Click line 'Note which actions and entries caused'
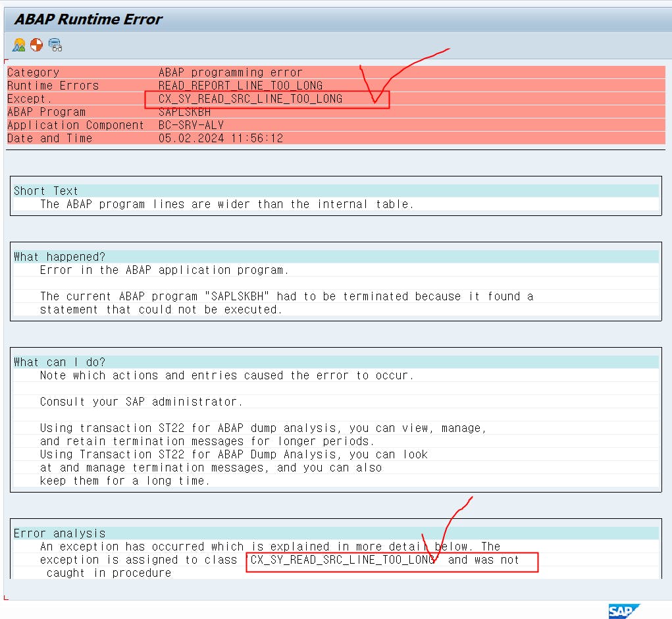This screenshot has height=619, width=672. click(226, 375)
